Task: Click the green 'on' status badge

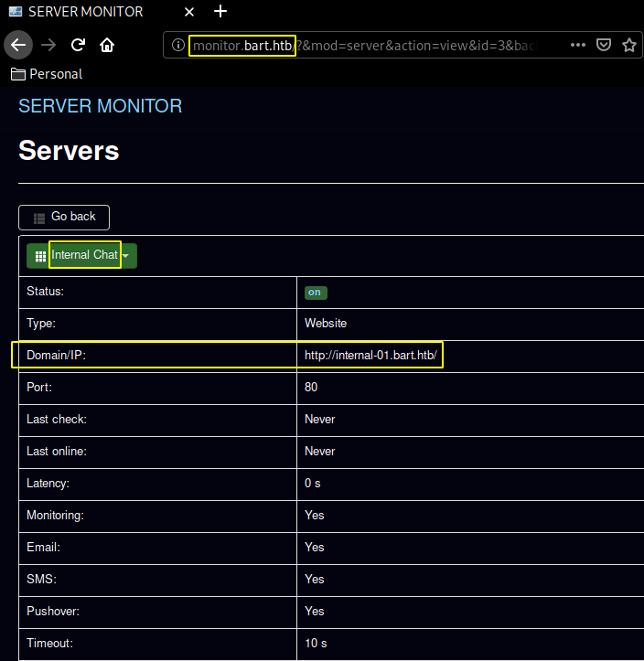Action: click(316, 293)
